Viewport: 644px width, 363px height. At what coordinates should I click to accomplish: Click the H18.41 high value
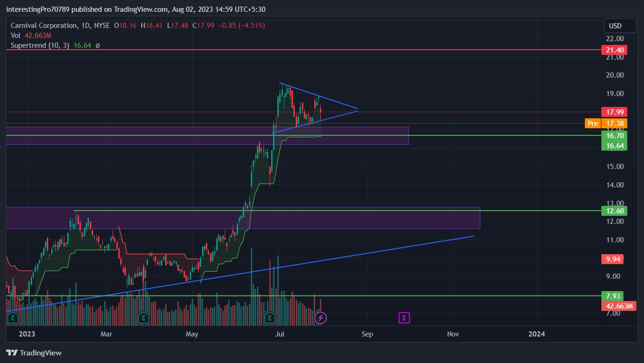[152, 26]
